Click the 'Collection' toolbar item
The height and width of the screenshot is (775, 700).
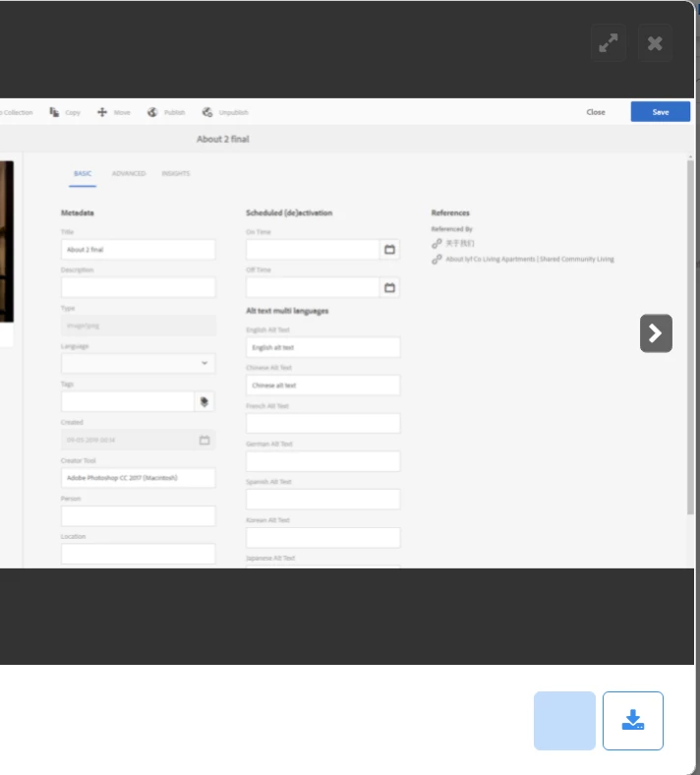(17, 113)
